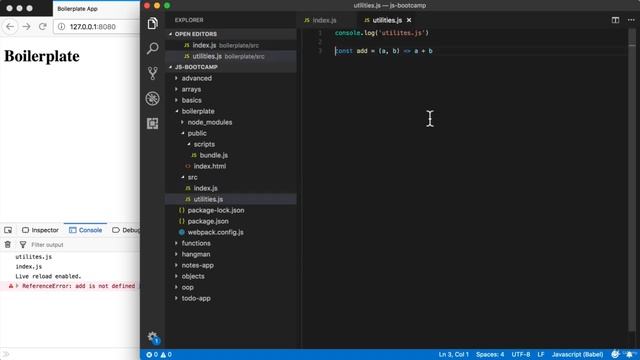The width and height of the screenshot is (640, 360).
Task: Change language mode Javascript (Babel)
Action: (577, 354)
